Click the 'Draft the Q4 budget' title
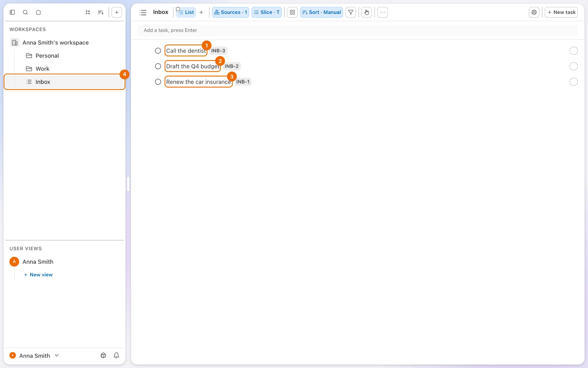Image resolution: width=588 pixels, height=368 pixels. click(x=193, y=66)
